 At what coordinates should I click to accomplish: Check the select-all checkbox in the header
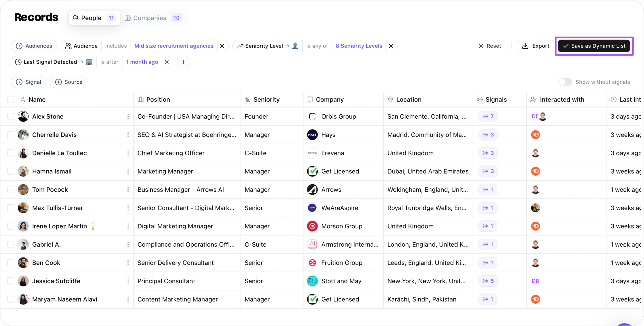tap(10, 99)
